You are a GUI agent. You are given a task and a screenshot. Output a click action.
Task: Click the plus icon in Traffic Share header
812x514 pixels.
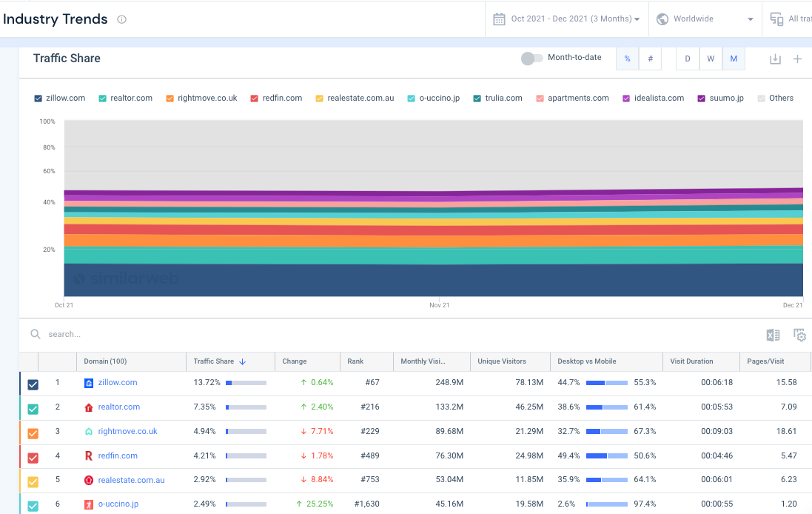pos(797,59)
